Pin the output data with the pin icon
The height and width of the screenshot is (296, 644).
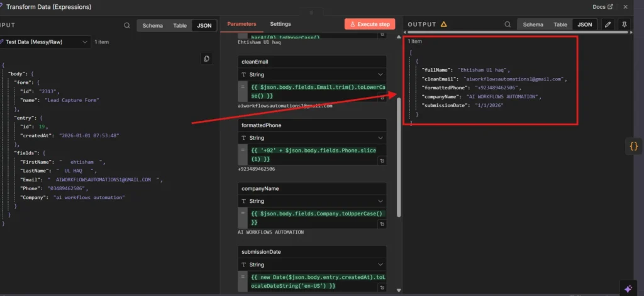pyautogui.click(x=625, y=25)
